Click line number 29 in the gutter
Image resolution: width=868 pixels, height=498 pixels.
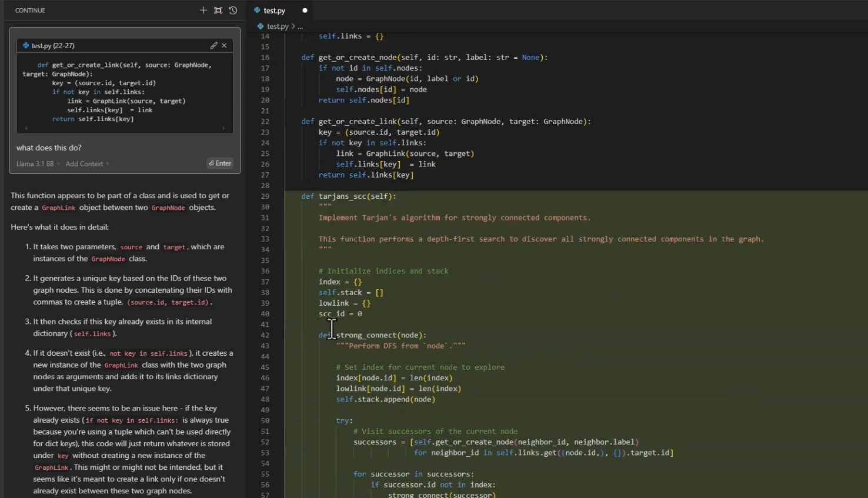[x=265, y=196]
